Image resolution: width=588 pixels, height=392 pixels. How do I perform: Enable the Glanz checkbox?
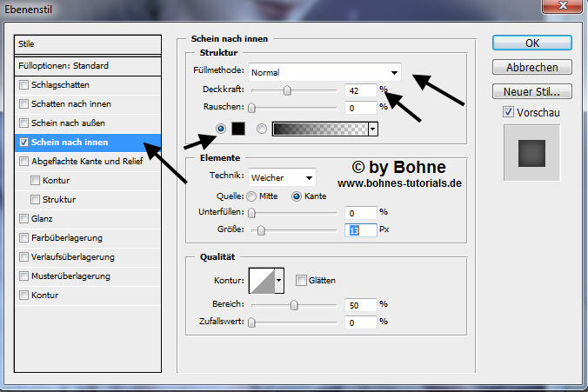tap(24, 218)
